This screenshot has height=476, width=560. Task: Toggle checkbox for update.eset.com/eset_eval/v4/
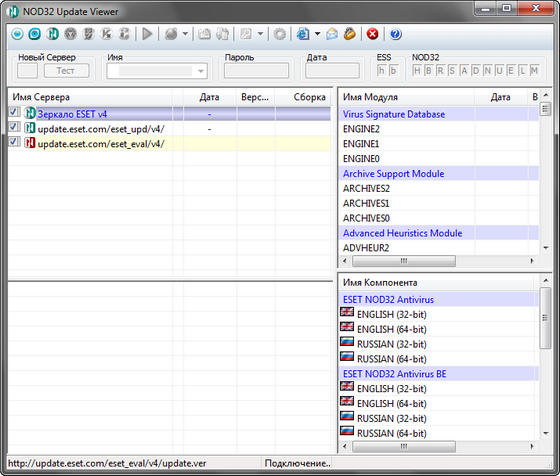(x=14, y=142)
